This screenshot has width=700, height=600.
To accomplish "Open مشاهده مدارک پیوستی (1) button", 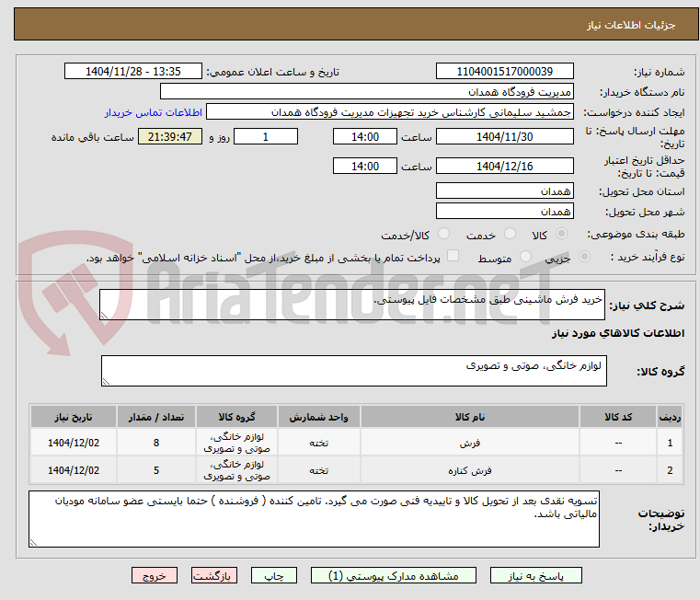I will pyautogui.click(x=394, y=575).
